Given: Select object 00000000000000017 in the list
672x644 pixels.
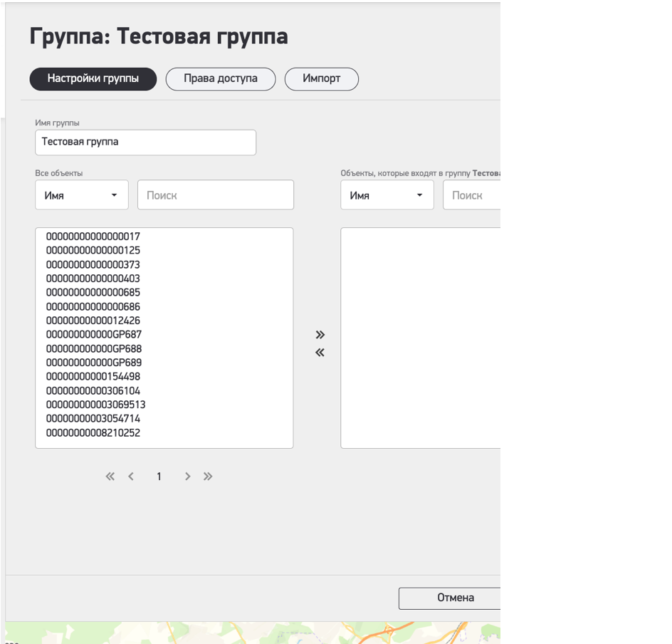Looking at the screenshot, I should coord(93,237).
